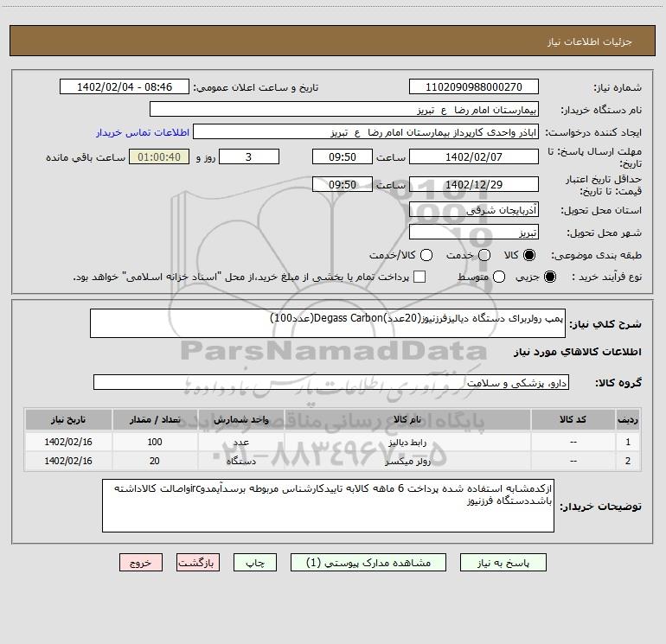The width and height of the screenshot is (666, 644).
Task: Select the خدمت radio button
Action: (484, 255)
